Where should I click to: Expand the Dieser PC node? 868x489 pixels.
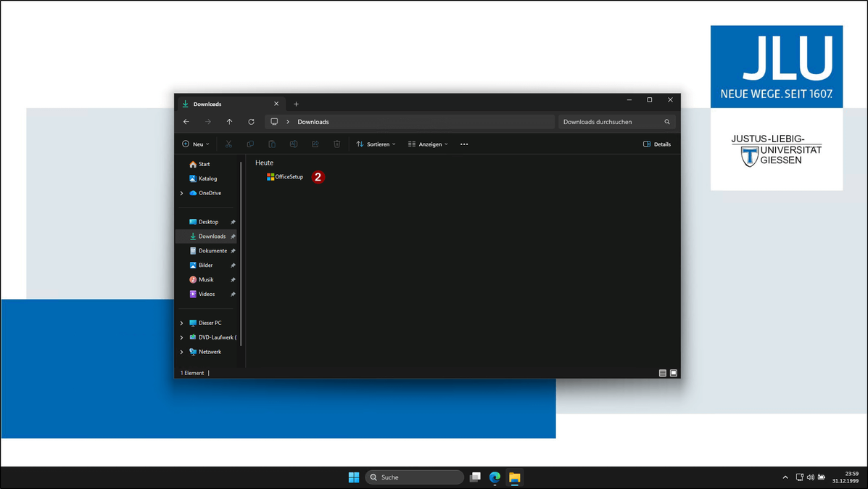(x=181, y=323)
